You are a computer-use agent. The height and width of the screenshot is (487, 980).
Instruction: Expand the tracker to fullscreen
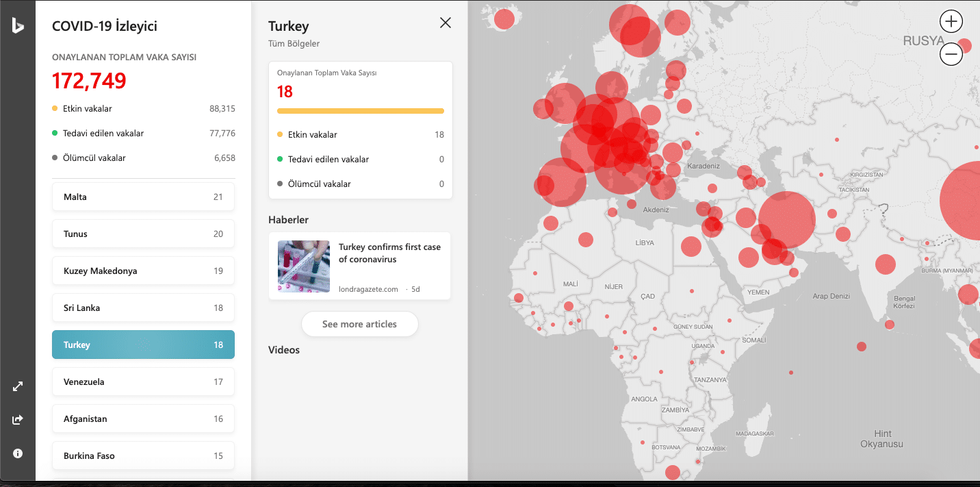click(x=18, y=386)
